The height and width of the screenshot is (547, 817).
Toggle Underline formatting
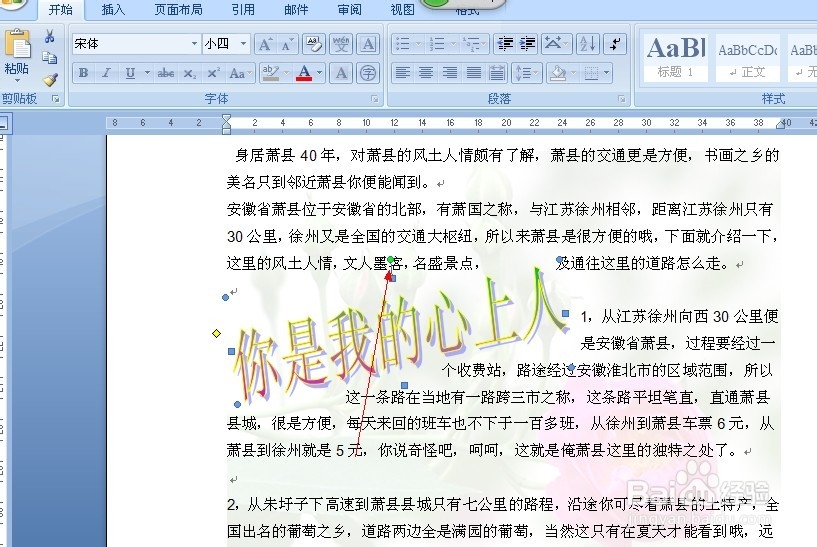pos(130,73)
